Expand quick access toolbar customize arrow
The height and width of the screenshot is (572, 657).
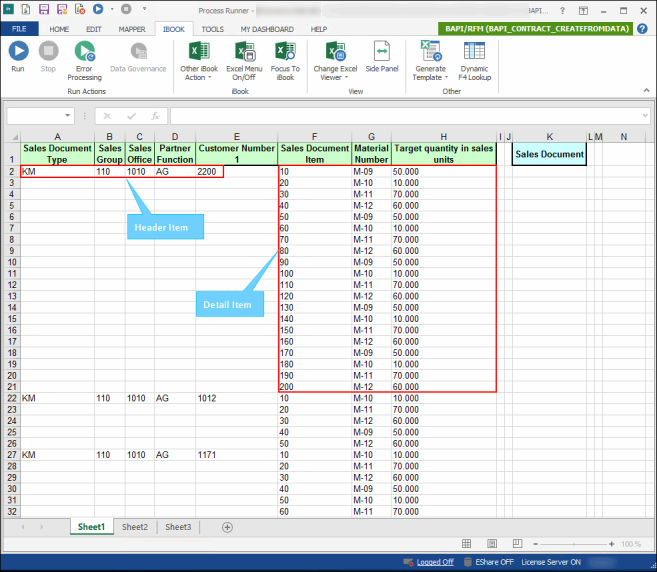(x=144, y=9)
